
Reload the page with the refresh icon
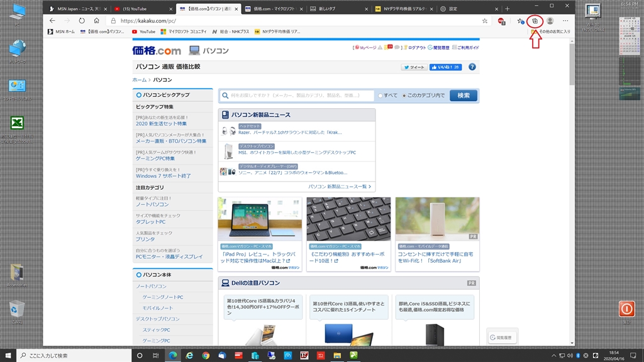point(82,21)
